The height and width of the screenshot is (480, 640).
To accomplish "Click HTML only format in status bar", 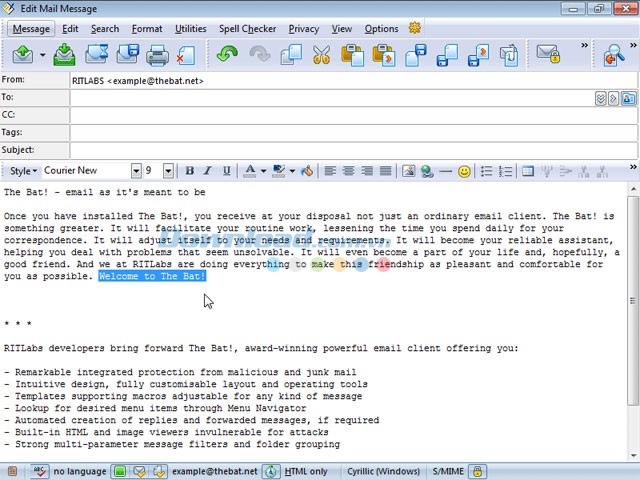I will point(305,470).
